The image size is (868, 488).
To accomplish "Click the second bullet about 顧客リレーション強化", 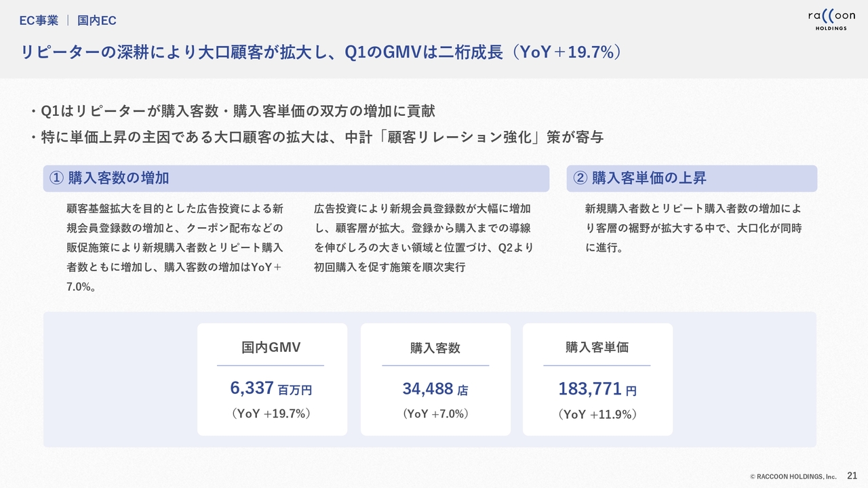I will [x=316, y=138].
